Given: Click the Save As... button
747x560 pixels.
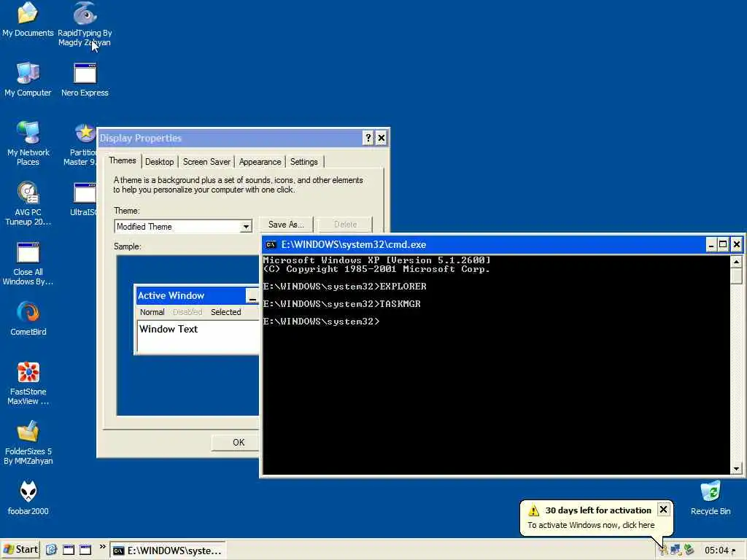Looking at the screenshot, I should pyautogui.click(x=286, y=225).
